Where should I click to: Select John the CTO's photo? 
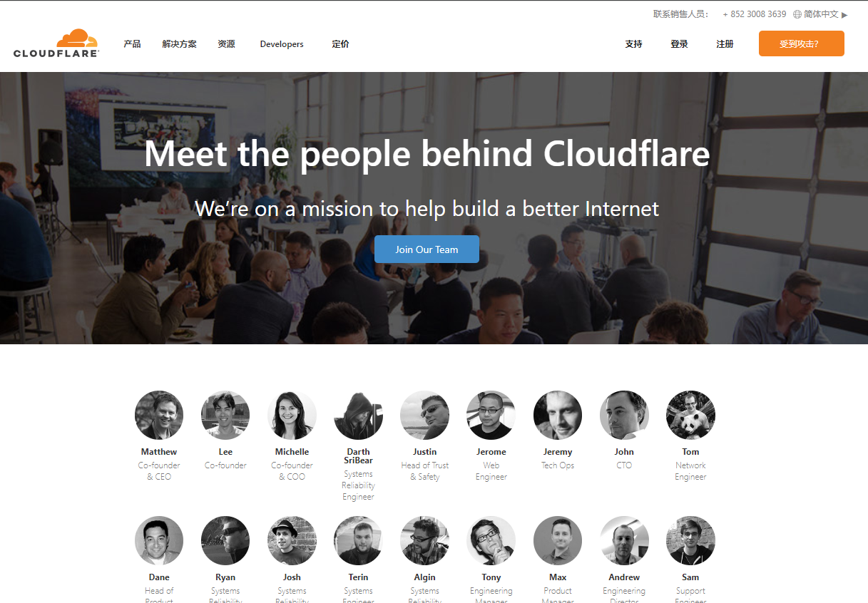tap(624, 415)
